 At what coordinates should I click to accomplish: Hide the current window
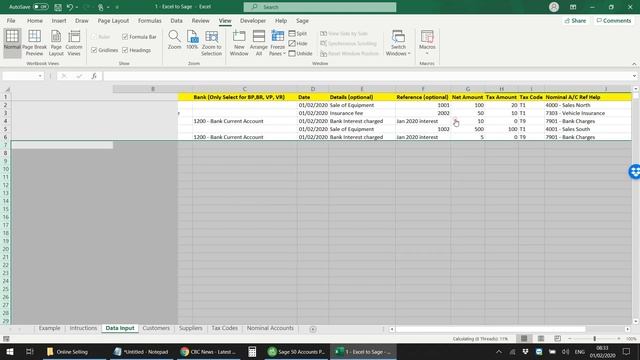pyautogui.click(x=298, y=43)
